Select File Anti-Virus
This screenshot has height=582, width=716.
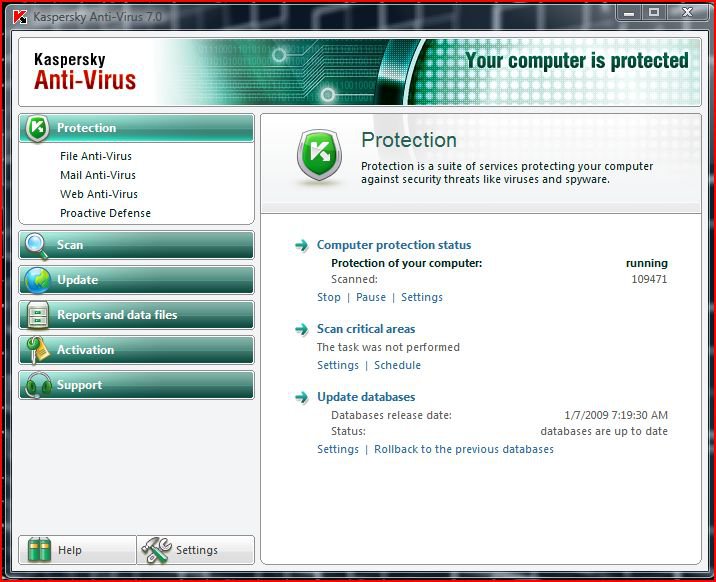coord(96,156)
